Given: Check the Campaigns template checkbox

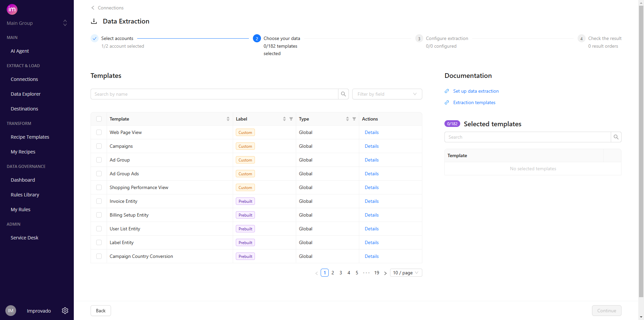Looking at the screenshot, I should click(x=99, y=146).
